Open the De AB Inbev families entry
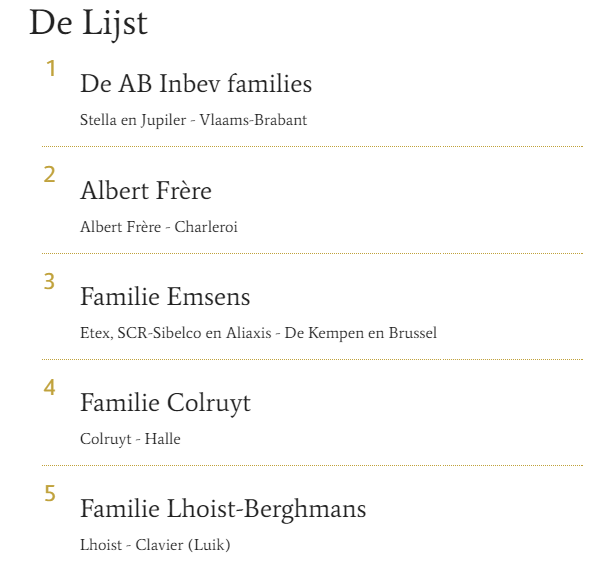This screenshot has width=605, height=568. 196,84
